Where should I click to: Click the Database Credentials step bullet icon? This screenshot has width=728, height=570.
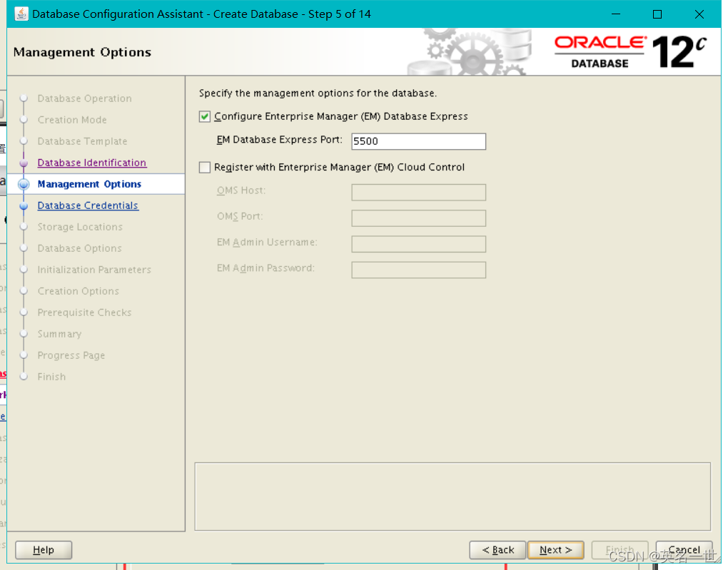(24, 205)
